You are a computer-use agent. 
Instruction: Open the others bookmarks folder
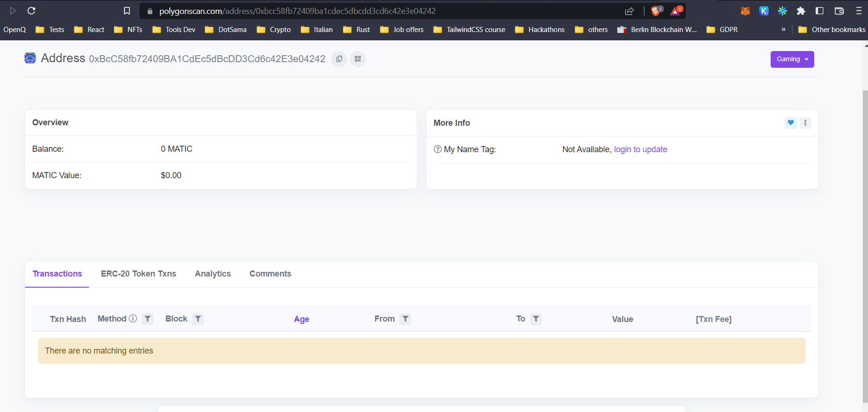(x=591, y=29)
